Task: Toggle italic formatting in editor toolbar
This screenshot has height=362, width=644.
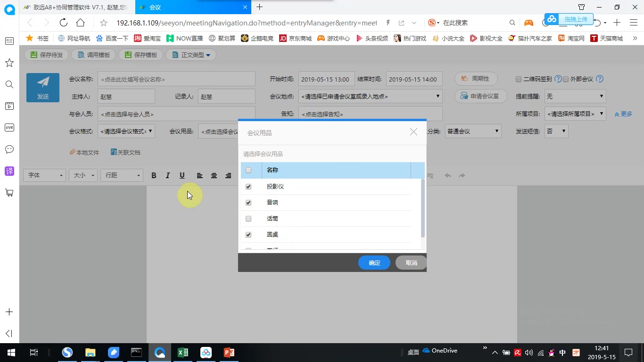Action: tap(168, 175)
